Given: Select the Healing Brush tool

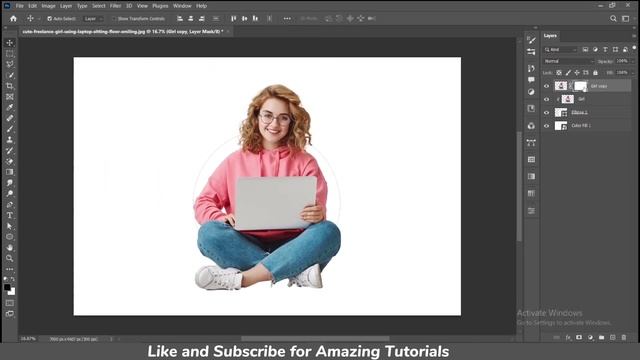Looking at the screenshot, I should point(10,118).
